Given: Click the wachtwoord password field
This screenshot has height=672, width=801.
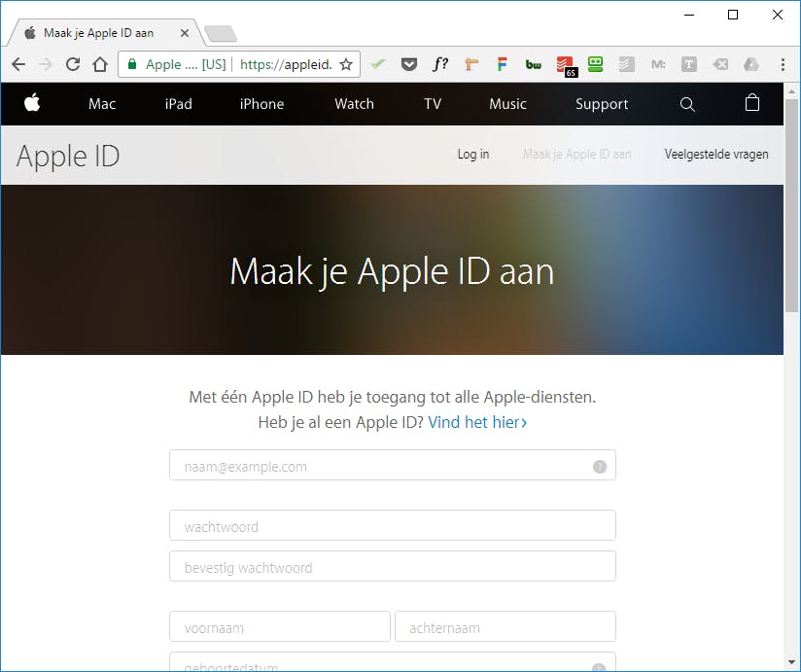Looking at the screenshot, I should click(392, 525).
